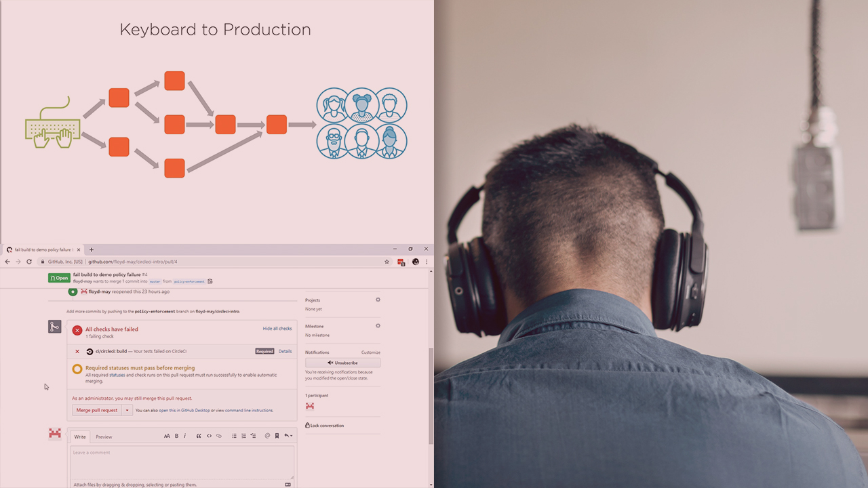
Task: Click the Milestone sidebar heading
Action: pyautogui.click(x=315, y=326)
